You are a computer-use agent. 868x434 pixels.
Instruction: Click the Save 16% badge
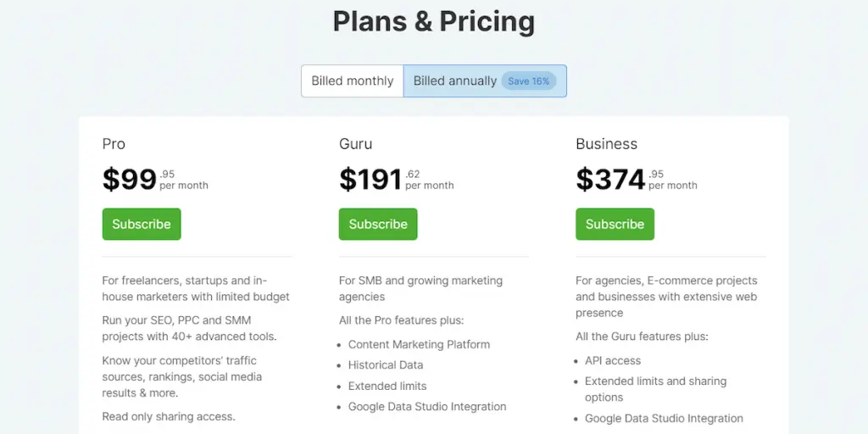[530, 81]
